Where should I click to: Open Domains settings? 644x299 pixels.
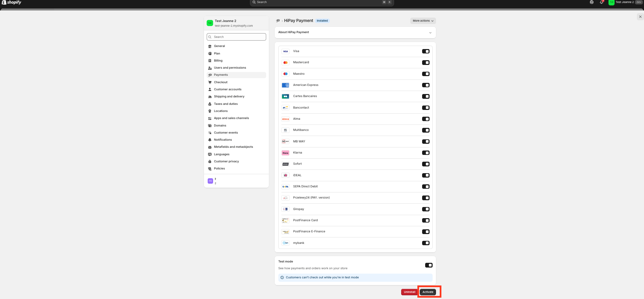tap(236, 125)
